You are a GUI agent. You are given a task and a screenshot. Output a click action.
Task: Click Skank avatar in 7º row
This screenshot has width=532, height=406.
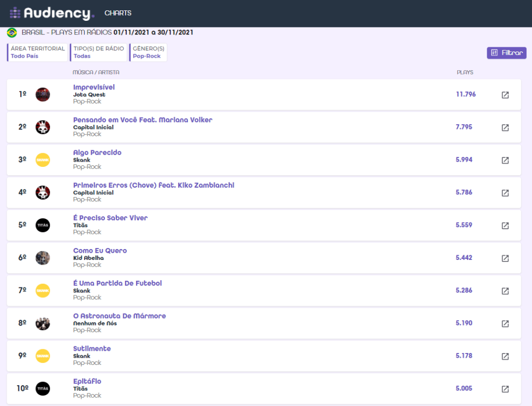tap(43, 291)
